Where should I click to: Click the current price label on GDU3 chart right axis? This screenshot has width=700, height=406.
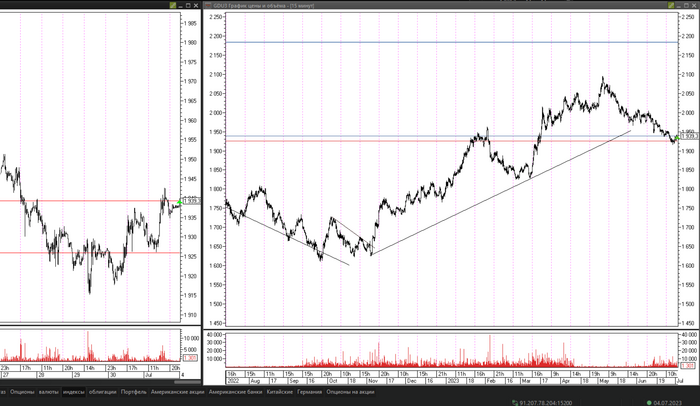point(690,136)
